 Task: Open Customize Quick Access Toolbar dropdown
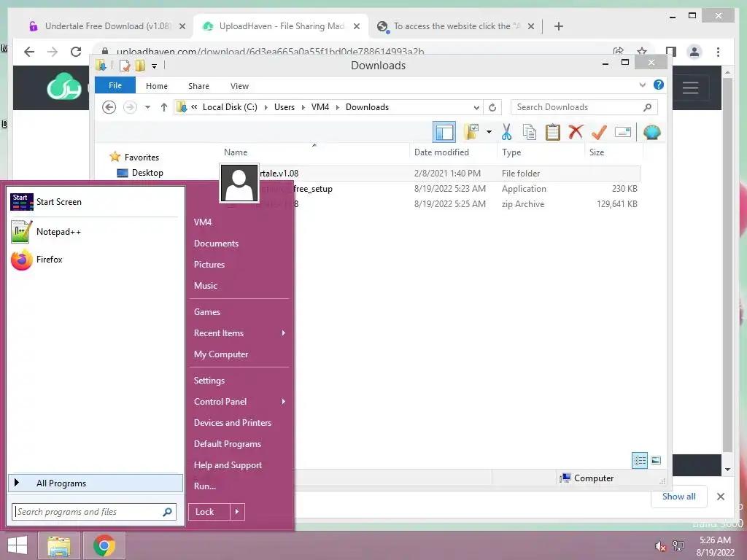click(155, 66)
